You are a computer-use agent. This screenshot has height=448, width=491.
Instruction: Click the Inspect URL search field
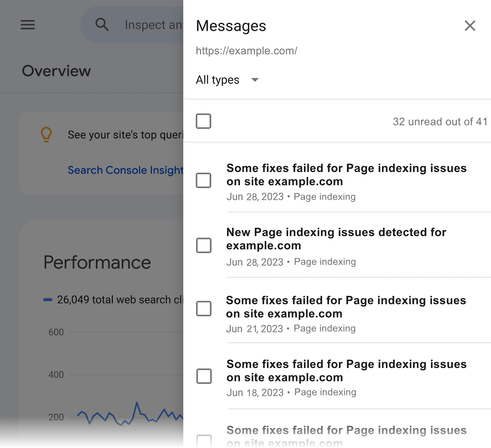150,25
